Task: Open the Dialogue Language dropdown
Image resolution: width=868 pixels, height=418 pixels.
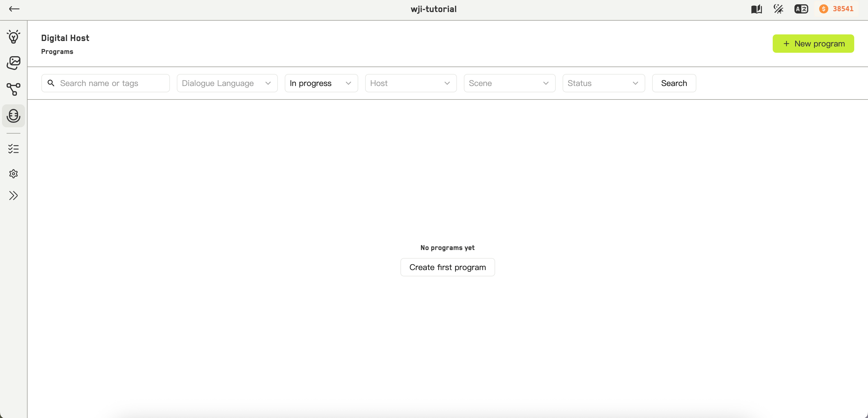Action: (x=227, y=83)
